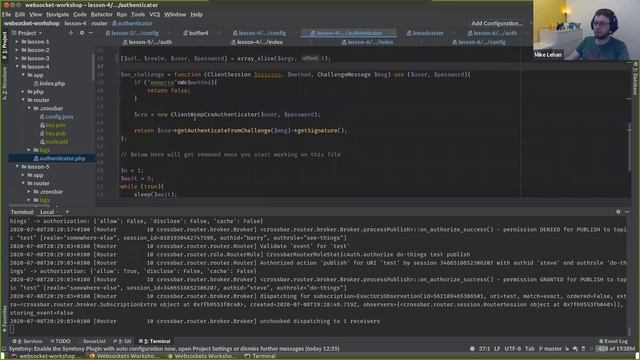Add new terminal session with plus icon
The width and height of the screenshot is (640, 360).
click(x=67, y=212)
